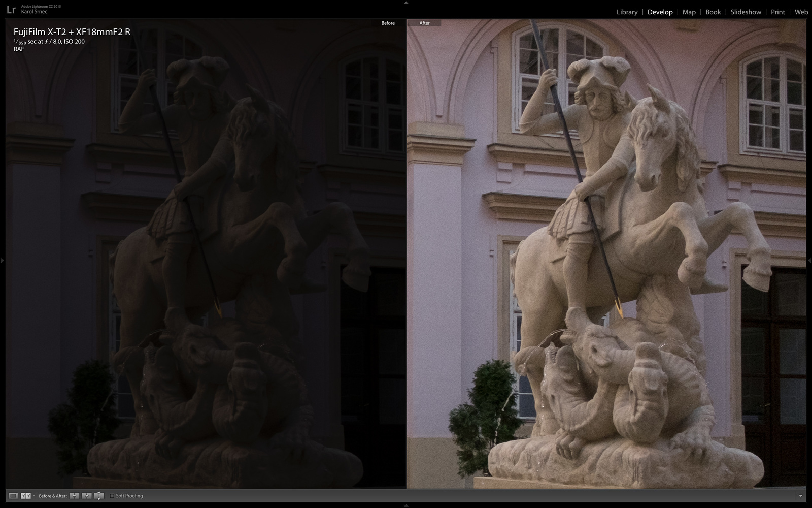Viewport: 812px width, 508px height.
Task: Expand the left panel using edge arrow
Action: (2, 260)
